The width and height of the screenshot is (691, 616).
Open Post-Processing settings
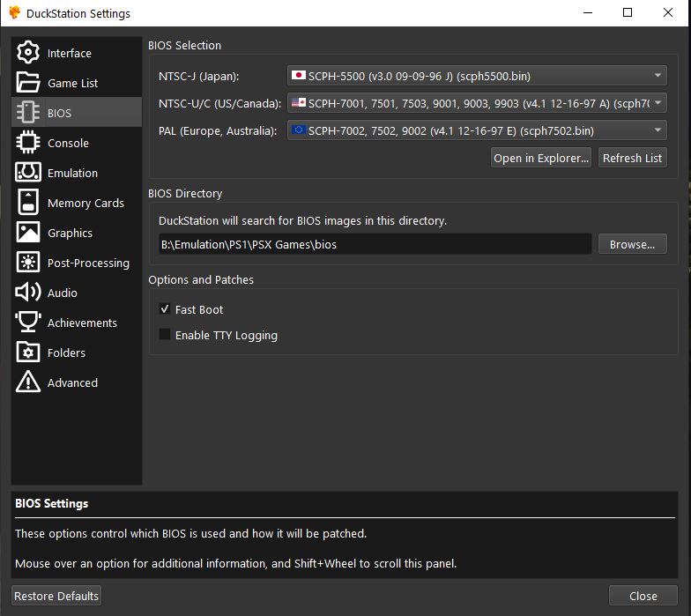(76, 263)
